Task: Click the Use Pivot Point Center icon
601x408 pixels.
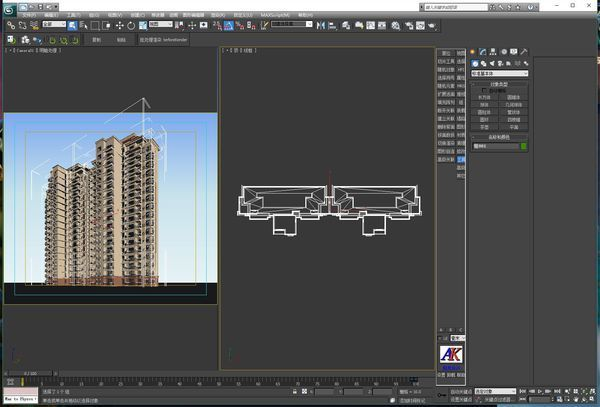Action: pos(179,26)
